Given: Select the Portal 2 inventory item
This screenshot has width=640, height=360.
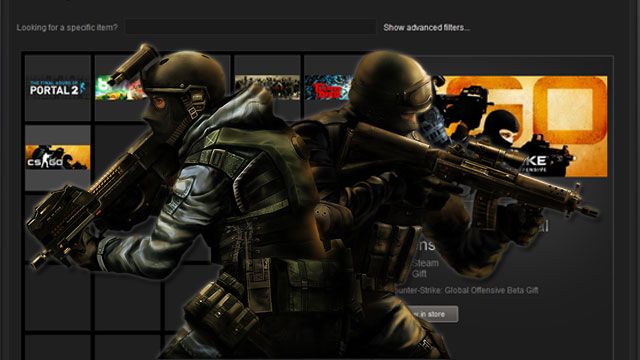Looking at the screenshot, I should click(x=58, y=88).
